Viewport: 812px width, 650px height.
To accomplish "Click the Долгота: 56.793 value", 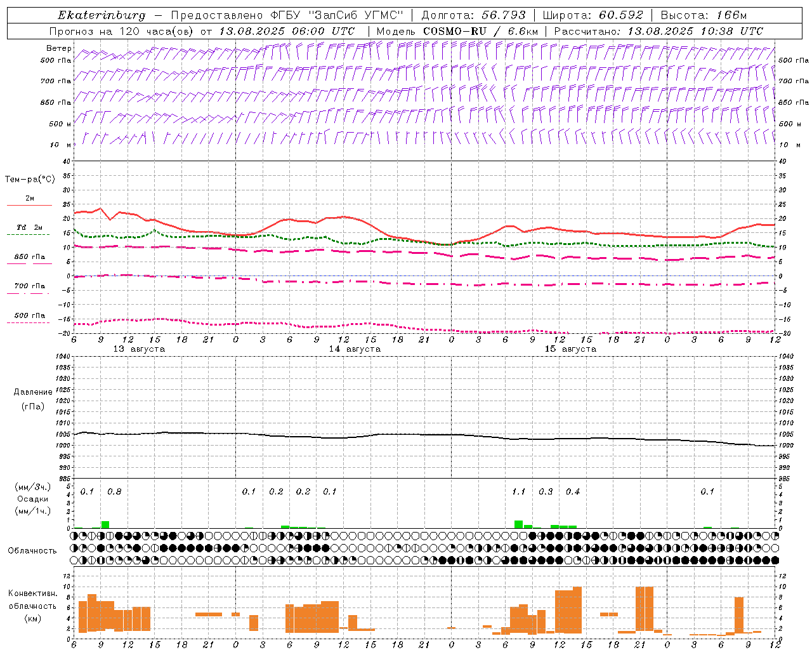I will tap(473, 15).
